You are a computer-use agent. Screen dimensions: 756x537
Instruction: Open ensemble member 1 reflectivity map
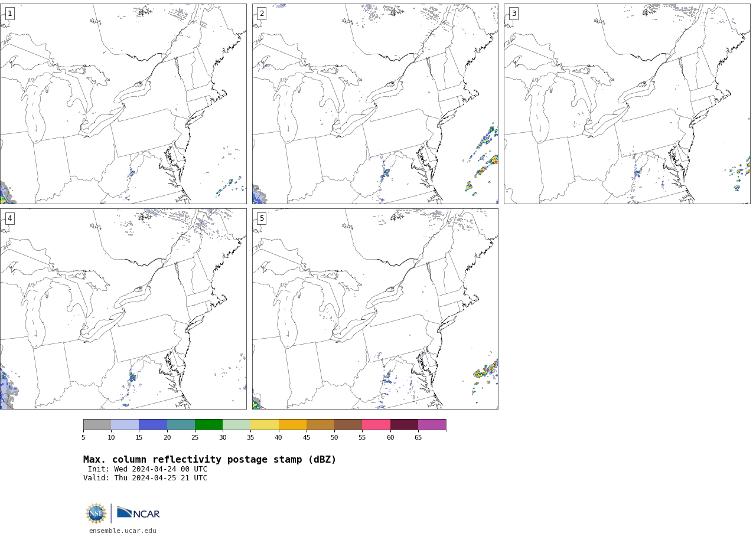click(x=123, y=104)
